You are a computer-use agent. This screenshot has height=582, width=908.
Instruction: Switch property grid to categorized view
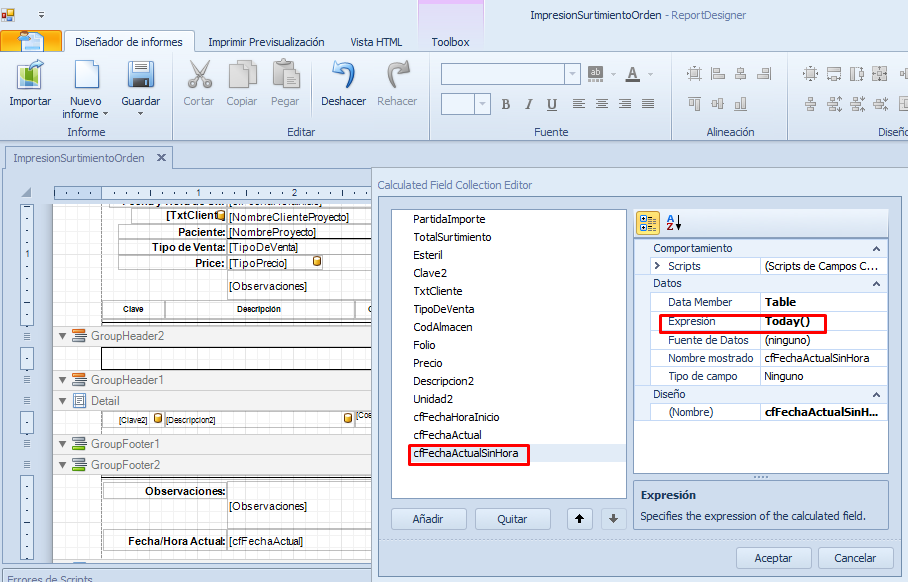[x=647, y=222]
